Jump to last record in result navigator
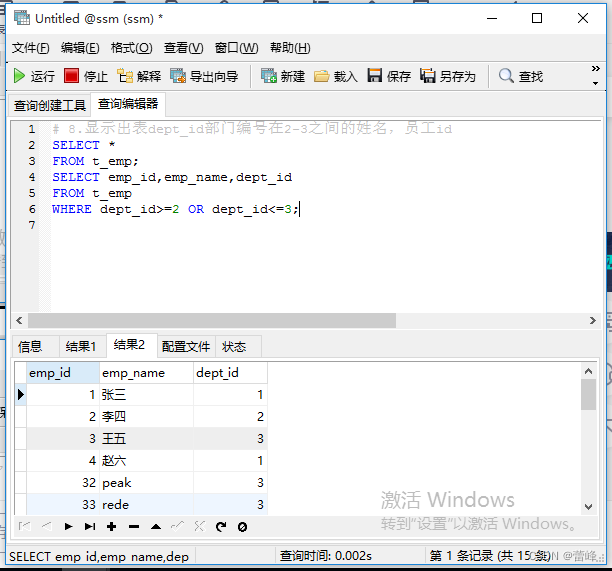Viewport: 612px width, 571px height. pos(90,527)
